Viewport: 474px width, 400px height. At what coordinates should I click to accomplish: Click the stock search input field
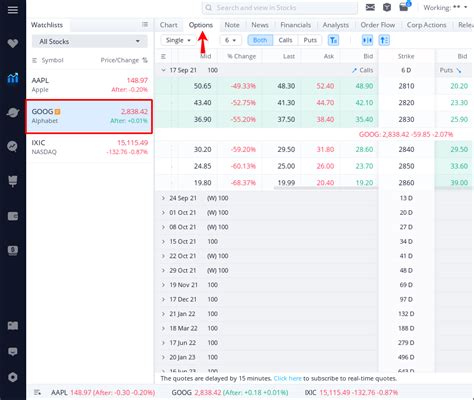pos(279,8)
